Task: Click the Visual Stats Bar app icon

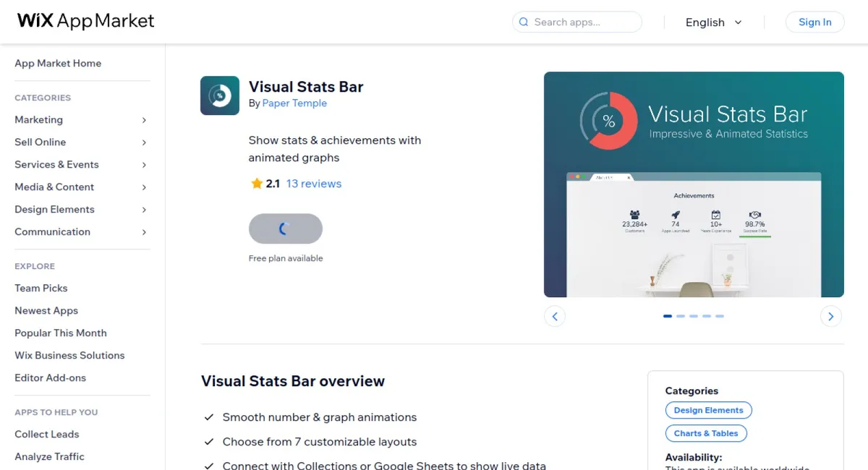Action: tap(219, 95)
